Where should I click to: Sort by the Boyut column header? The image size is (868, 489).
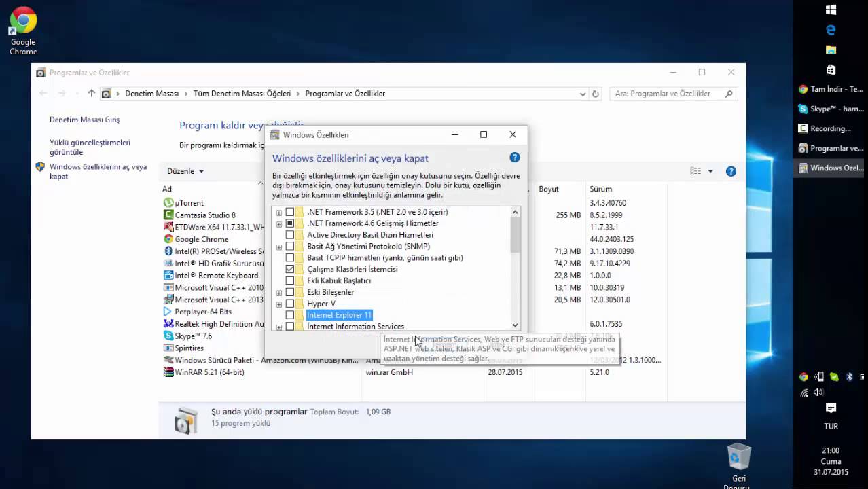(x=549, y=189)
